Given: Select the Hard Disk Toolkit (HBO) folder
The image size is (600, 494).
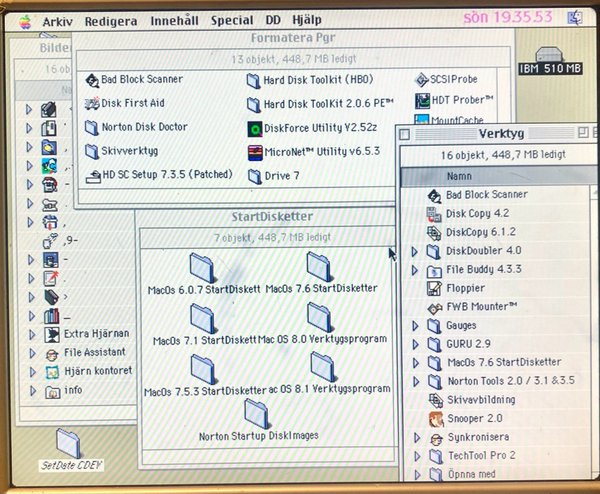Looking at the screenshot, I should (253, 81).
